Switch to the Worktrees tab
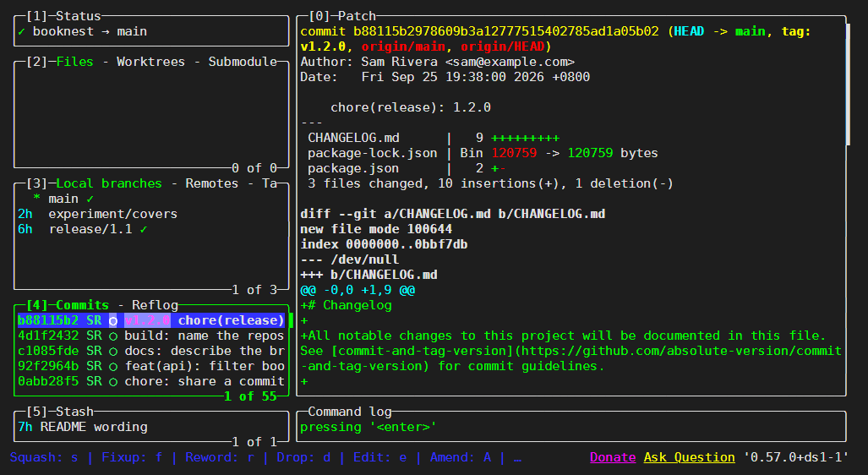 click(x=150, y=62)
